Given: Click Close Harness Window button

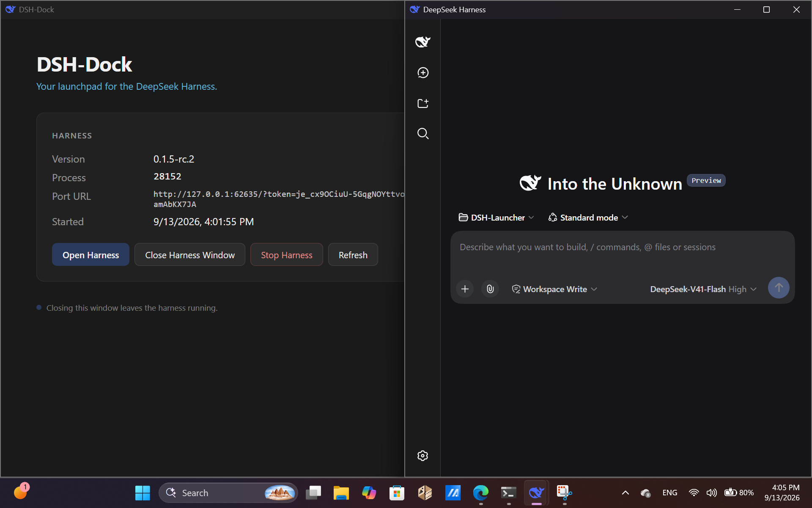Looking at the screenshot, I should point(190,255).
